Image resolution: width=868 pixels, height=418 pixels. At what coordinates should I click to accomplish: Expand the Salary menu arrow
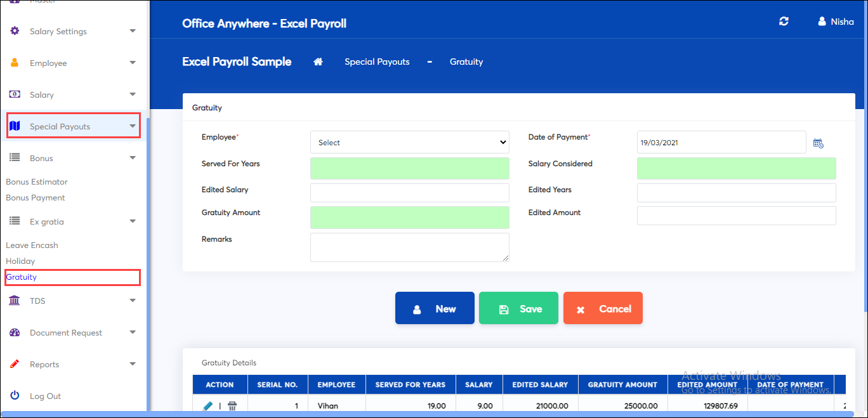click(x=133, y=95)
